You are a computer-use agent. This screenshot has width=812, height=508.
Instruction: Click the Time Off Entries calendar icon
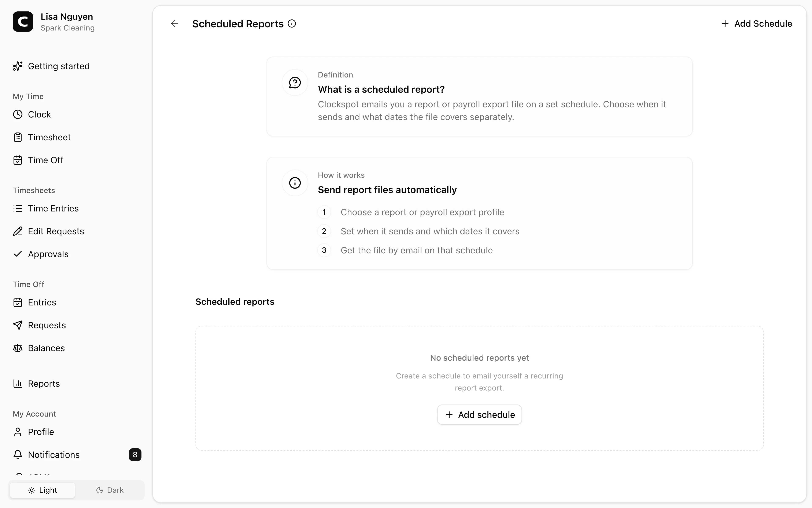point(18,303)
